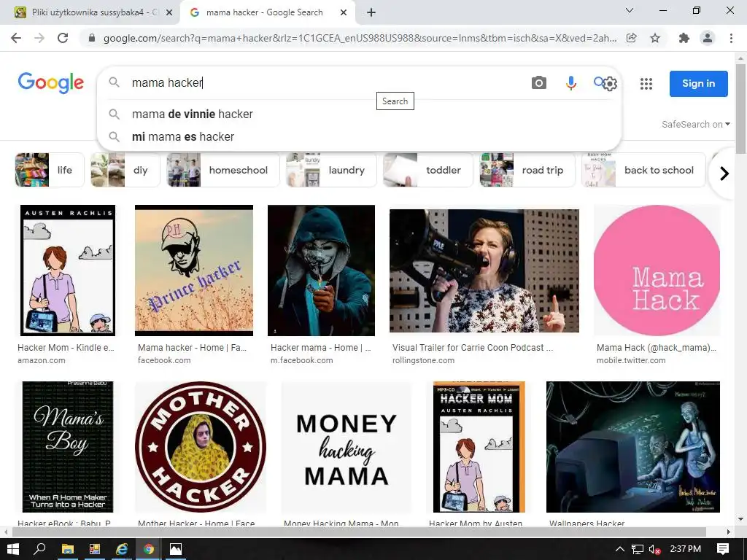747x560 pixels.
Task: Open Hacker Mom MP3-CD cover image
Action: [479, 447]
